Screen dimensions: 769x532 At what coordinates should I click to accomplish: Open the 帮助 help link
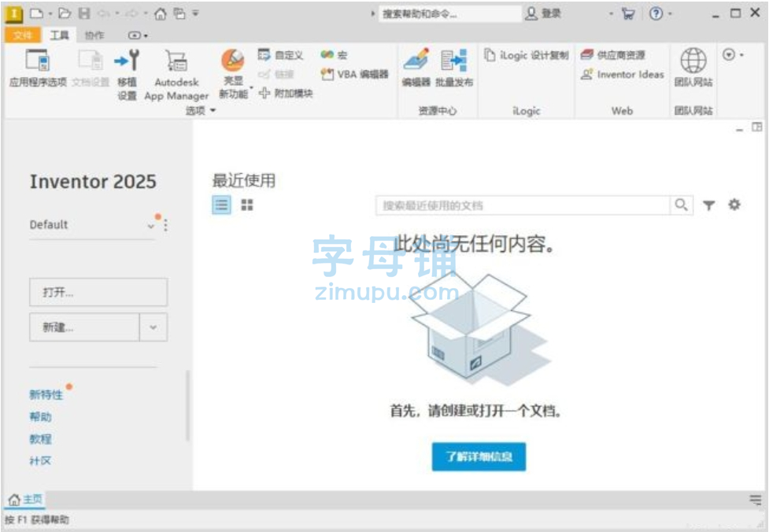[40, 417]
